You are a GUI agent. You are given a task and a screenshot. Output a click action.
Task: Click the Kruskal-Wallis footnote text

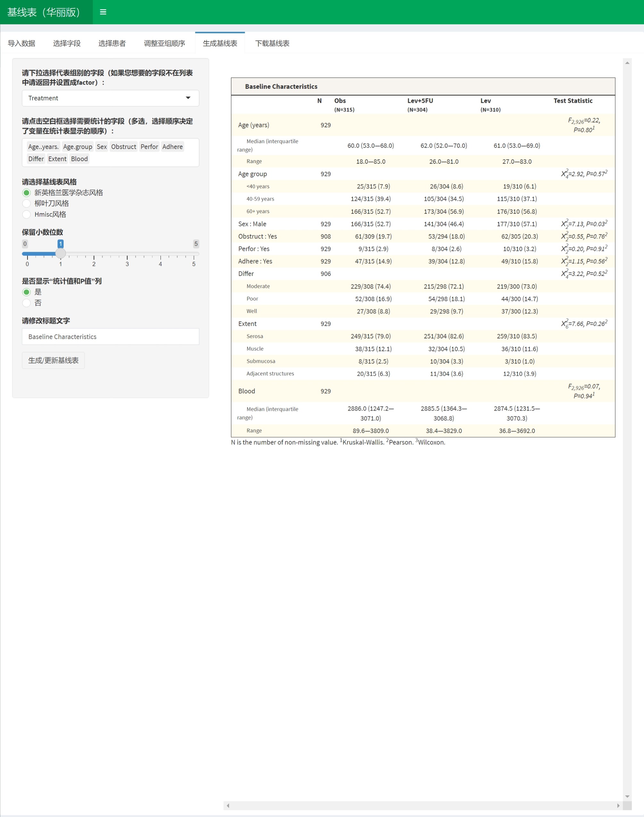363,442
